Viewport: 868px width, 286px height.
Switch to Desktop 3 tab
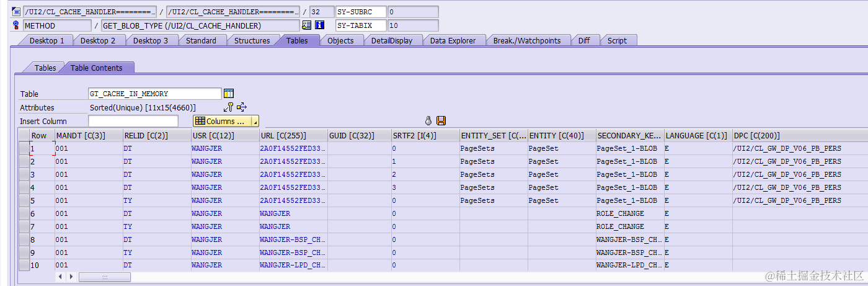tap(151, 40)
